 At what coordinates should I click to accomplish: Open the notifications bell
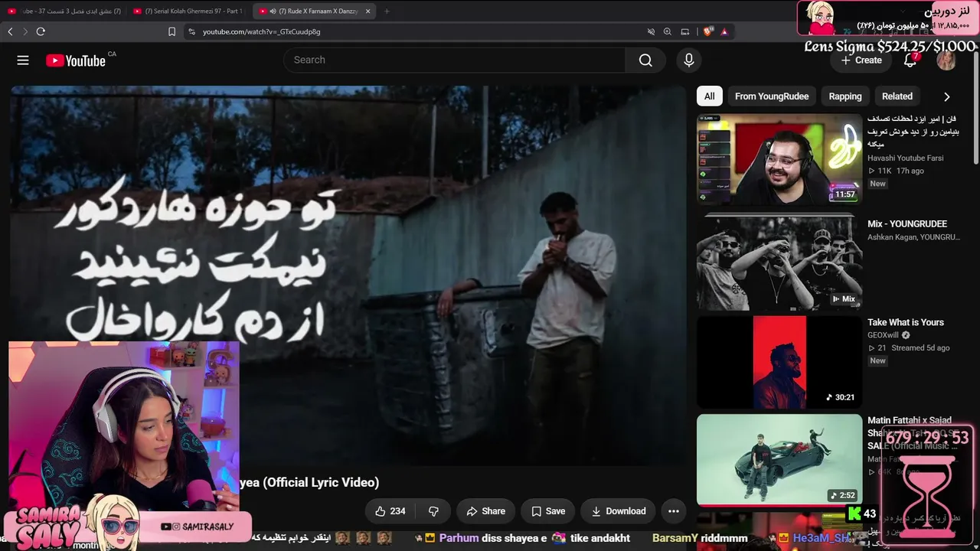point(910,60)
